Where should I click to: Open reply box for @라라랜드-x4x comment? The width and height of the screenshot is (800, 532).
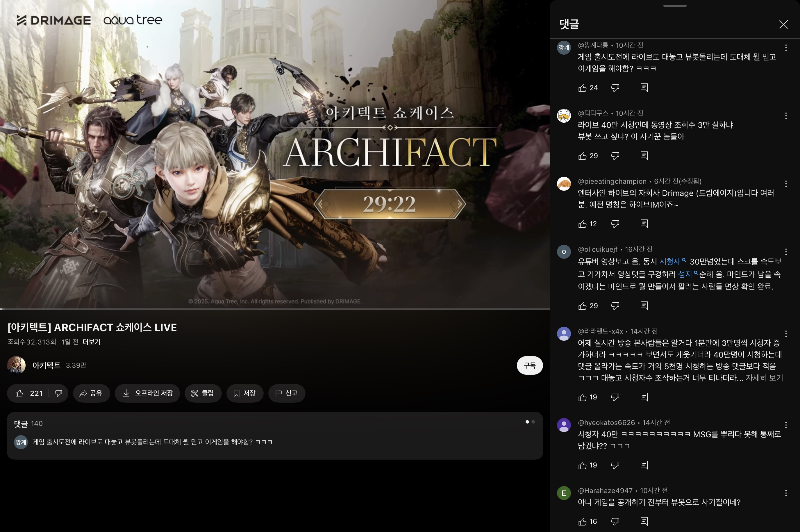[x=644, y=397]
